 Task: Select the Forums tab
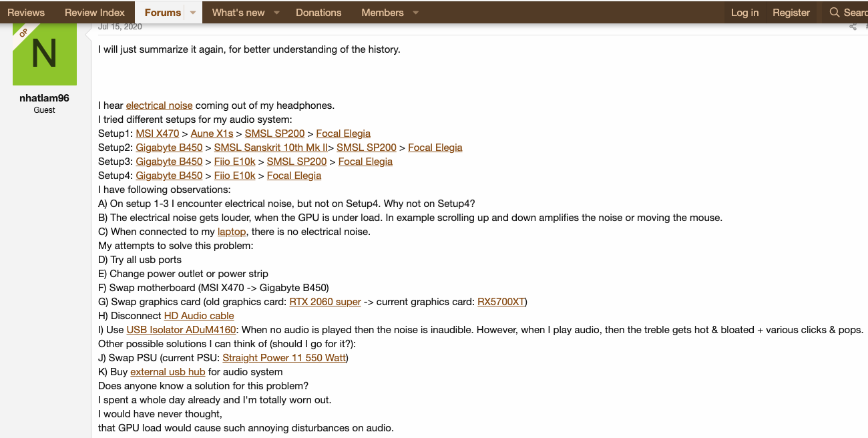click(162, 12)
